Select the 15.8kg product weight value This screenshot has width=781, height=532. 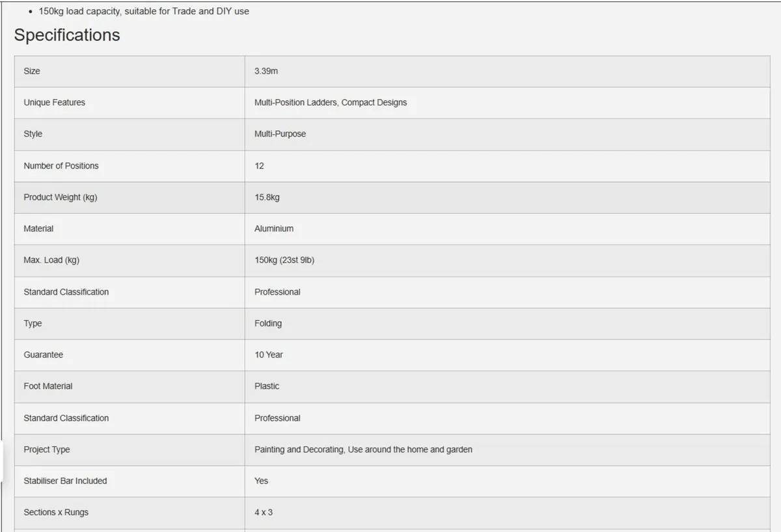(x=267, y=197)
